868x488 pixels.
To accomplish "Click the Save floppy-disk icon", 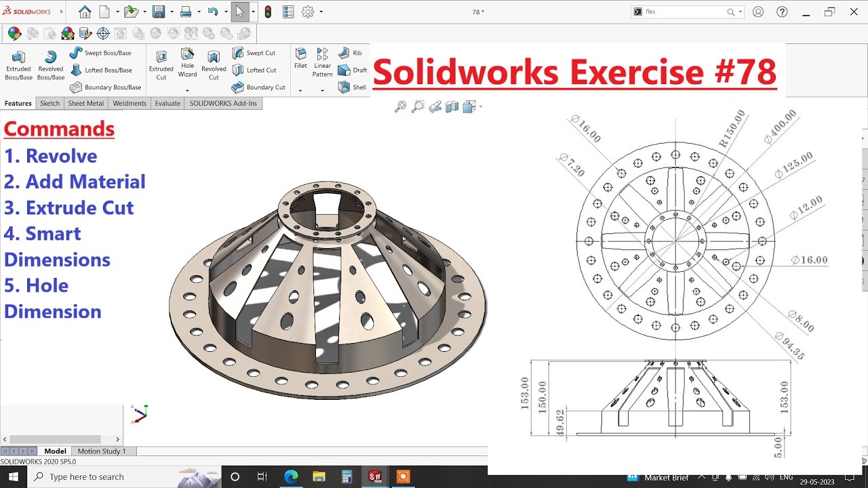I will click(159, 12).
